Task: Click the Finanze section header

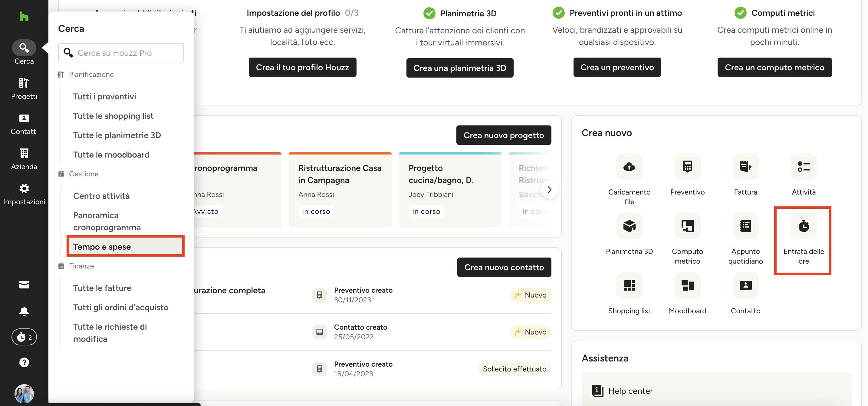Action: [x=81, y=266]
